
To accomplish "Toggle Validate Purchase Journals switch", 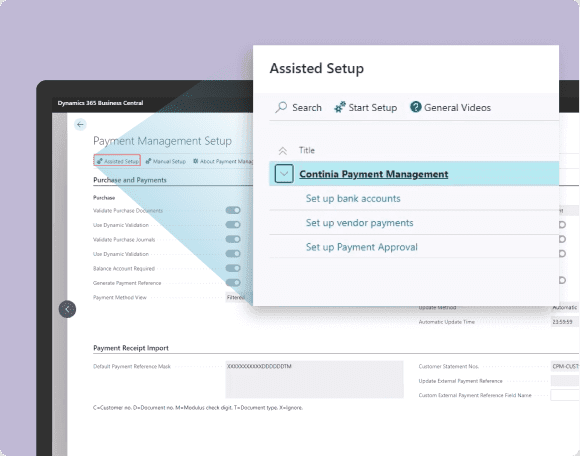I will [x=233, y=239].
